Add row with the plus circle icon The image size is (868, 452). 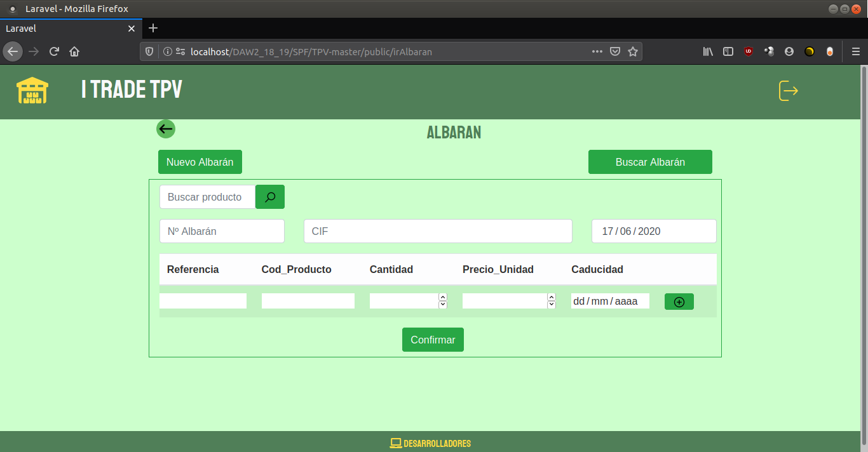[x=679, y=302]
